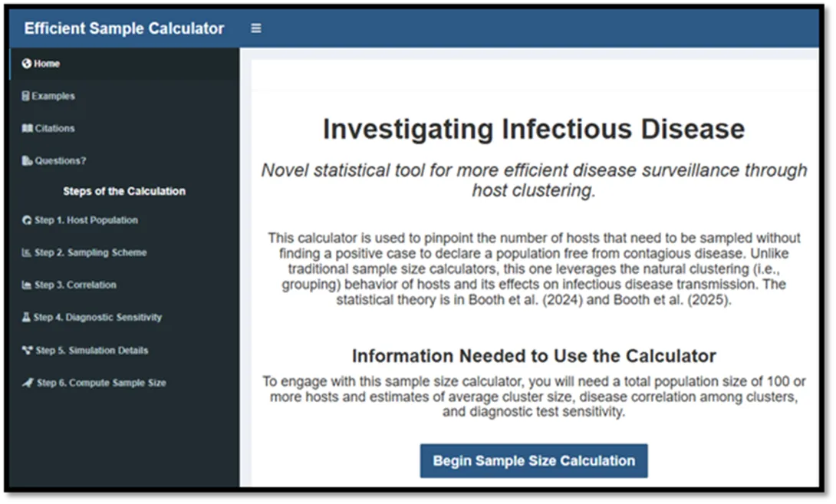Screen dimensions: 836x504
Task: Open the Questions? sidebar item
Action: pos(124,160)
